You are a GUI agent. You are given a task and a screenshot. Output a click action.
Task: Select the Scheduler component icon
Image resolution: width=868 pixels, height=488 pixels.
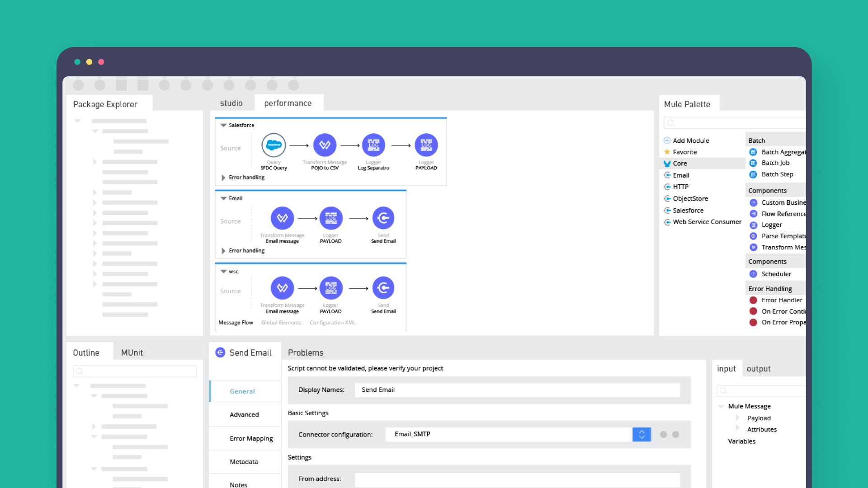coord(753,274)
